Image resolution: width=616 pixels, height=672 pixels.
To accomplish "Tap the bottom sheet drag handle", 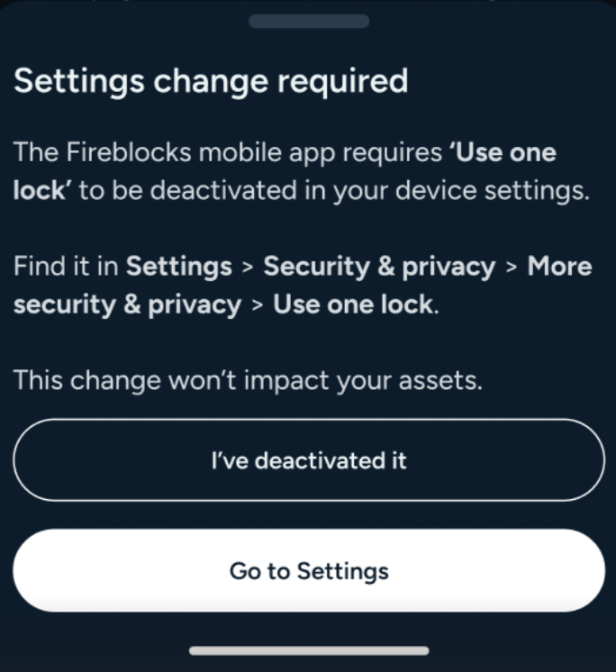I will (309, 21).
